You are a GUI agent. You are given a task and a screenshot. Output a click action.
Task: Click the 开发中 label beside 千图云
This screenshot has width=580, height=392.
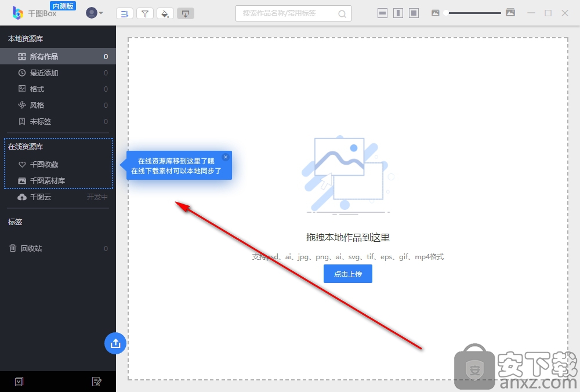pos(97,197)
